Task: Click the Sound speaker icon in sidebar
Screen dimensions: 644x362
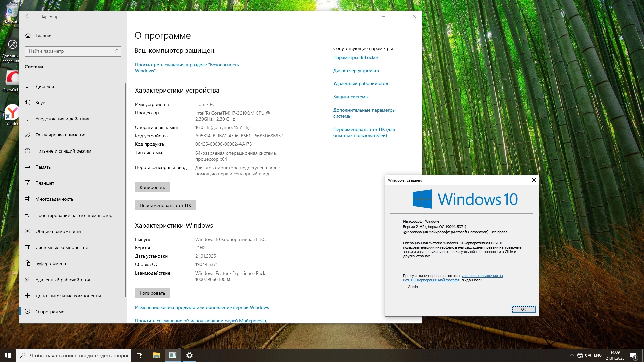Action: click(x=28, y=103)
